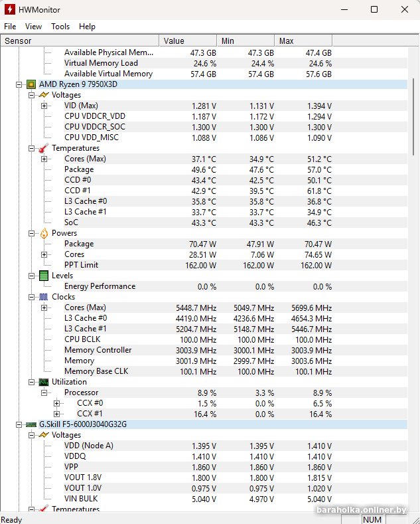Collapse the Utilization section
This screenshot has width=420, height=524.
[32, 383]
